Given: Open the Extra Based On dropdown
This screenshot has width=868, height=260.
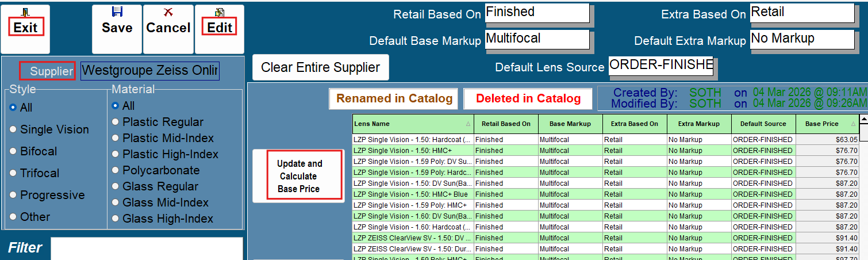Looking at the screenshot, I should [x=802, y=13].
